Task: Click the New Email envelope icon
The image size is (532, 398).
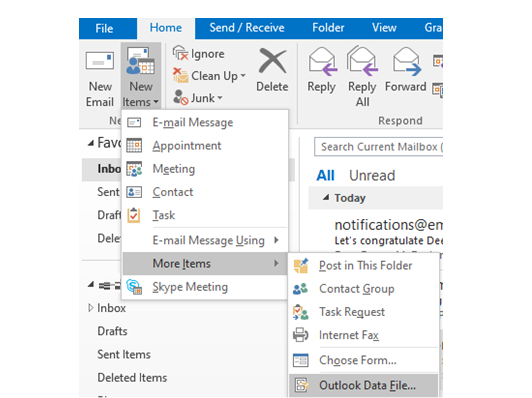Action: (x=99, y=61)
